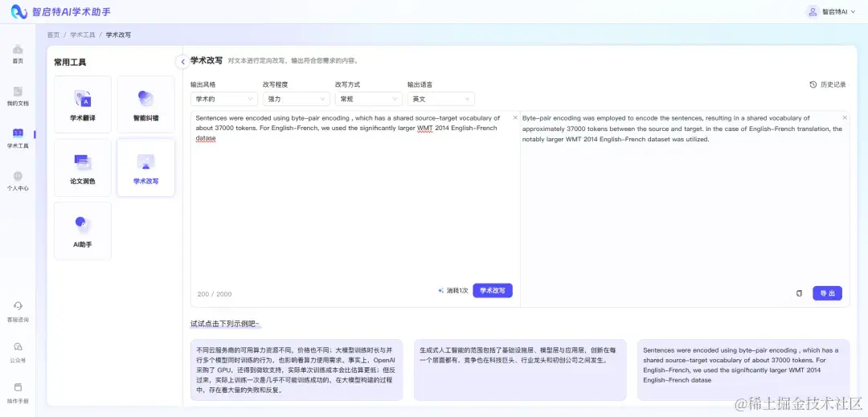Viewport: 868px width, 417px height.
Task: Click the 改写方式 label
Action: pos(348,84)
